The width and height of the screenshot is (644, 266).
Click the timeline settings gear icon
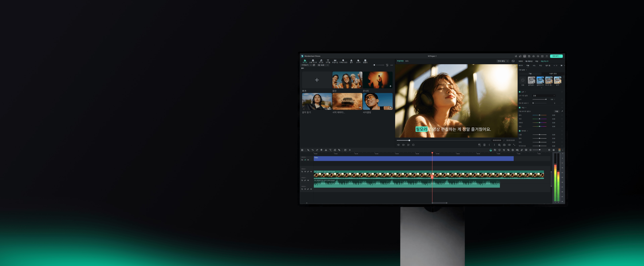pyautogui.click(x=554, y=150)
